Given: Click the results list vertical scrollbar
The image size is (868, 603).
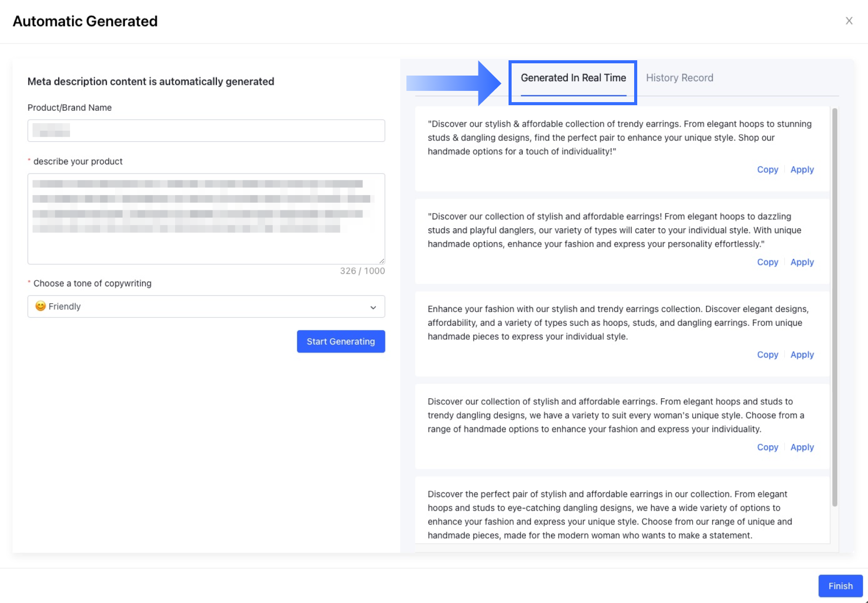Looking at the screenshot, I should click(x=835, y=306).
